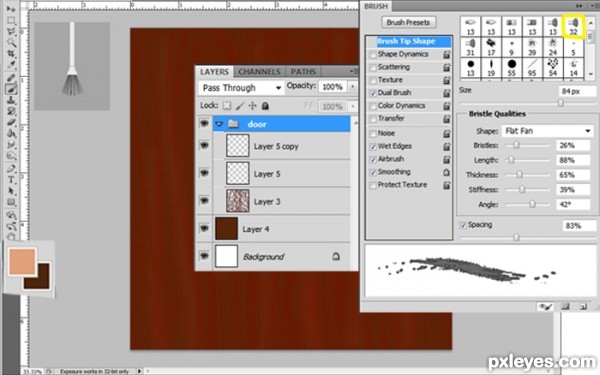Select the 55 round brush preset
Viewport: 600px width, 375px height.
[x=512, y=67]
